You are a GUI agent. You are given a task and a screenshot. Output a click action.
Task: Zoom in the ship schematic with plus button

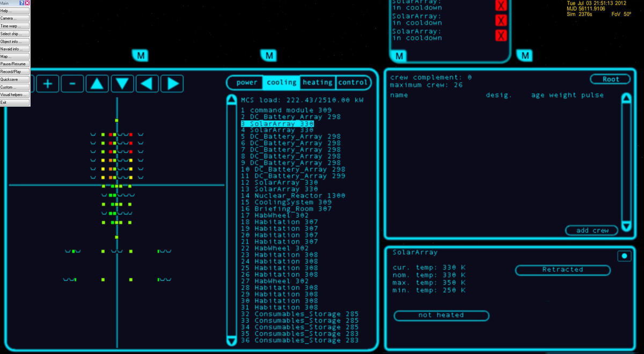pyautogui.click(x=47, y=83)
